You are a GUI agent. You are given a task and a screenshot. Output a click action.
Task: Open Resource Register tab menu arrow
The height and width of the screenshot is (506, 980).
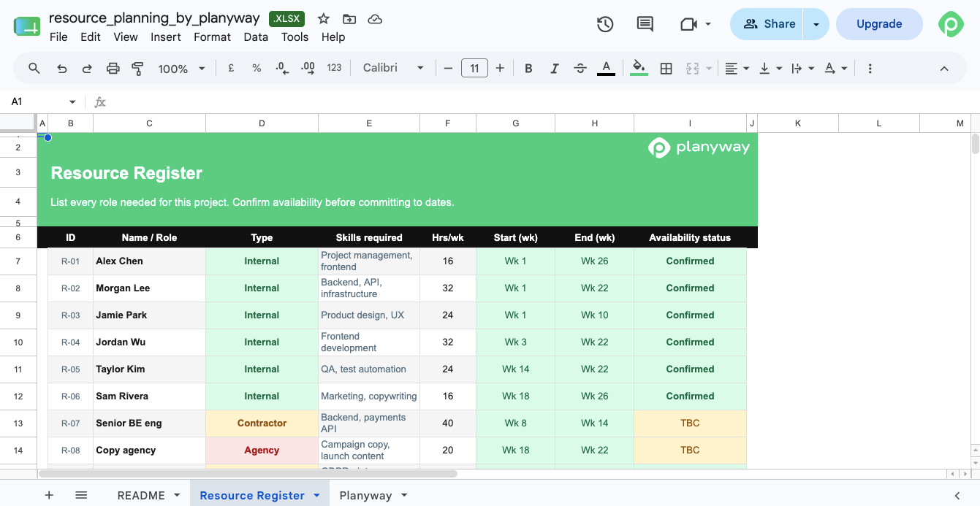tap(316, 495)
